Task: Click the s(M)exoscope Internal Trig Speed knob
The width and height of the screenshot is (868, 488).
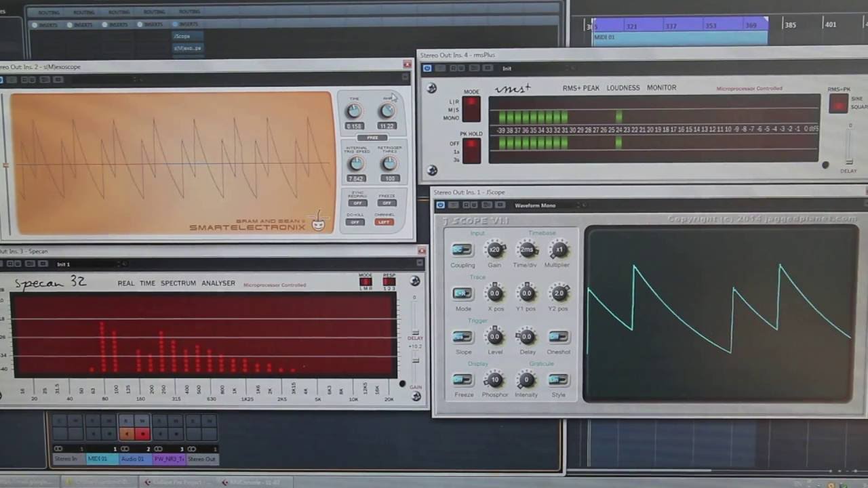Action: click(x=356, y=163)
